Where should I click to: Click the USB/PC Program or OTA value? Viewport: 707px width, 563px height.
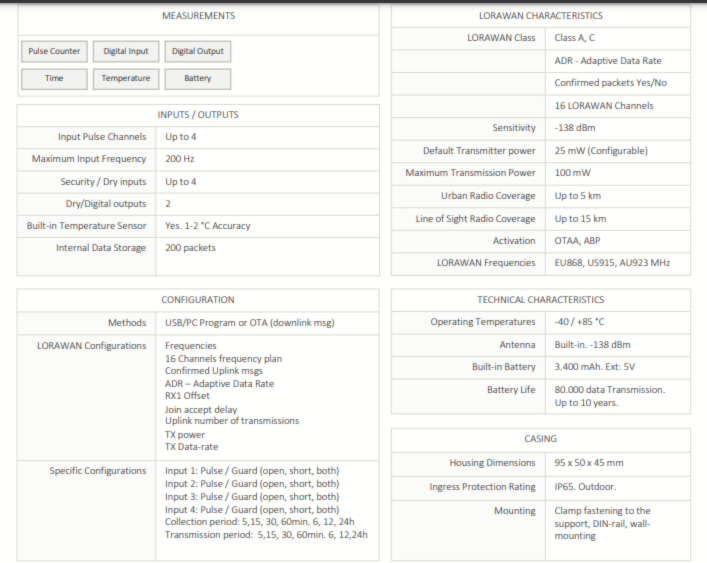pyautogui.click(x=250, y=323)
